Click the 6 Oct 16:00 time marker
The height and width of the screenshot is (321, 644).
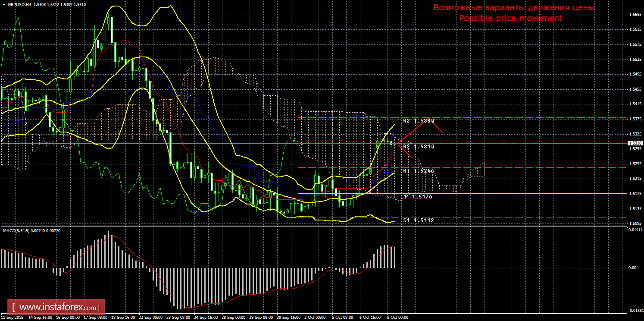[x=370, y=318]
